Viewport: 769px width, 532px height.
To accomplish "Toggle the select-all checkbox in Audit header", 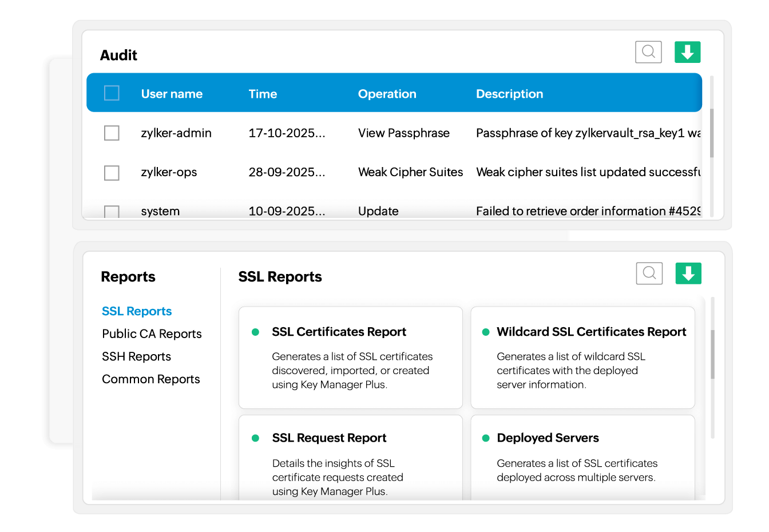I will 112,93.
